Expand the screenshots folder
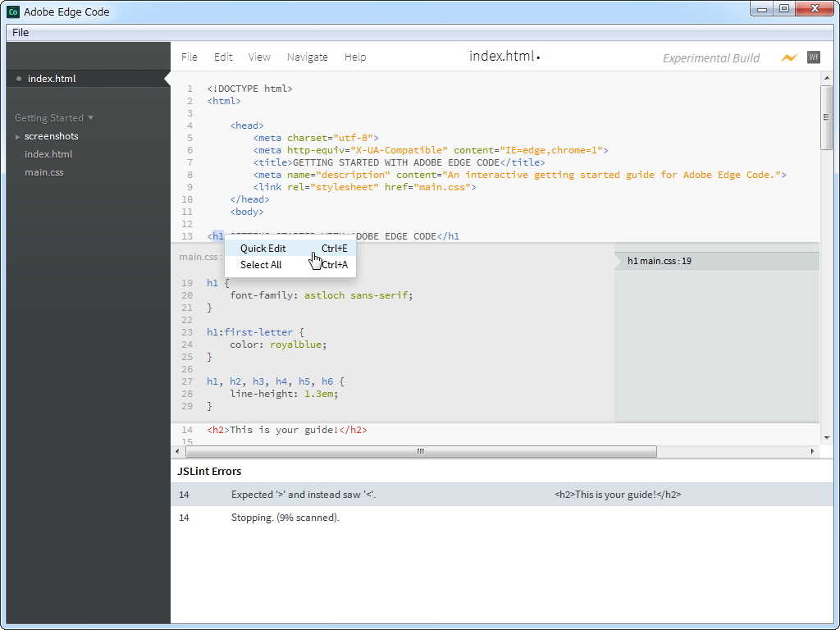 pos(18,136)
